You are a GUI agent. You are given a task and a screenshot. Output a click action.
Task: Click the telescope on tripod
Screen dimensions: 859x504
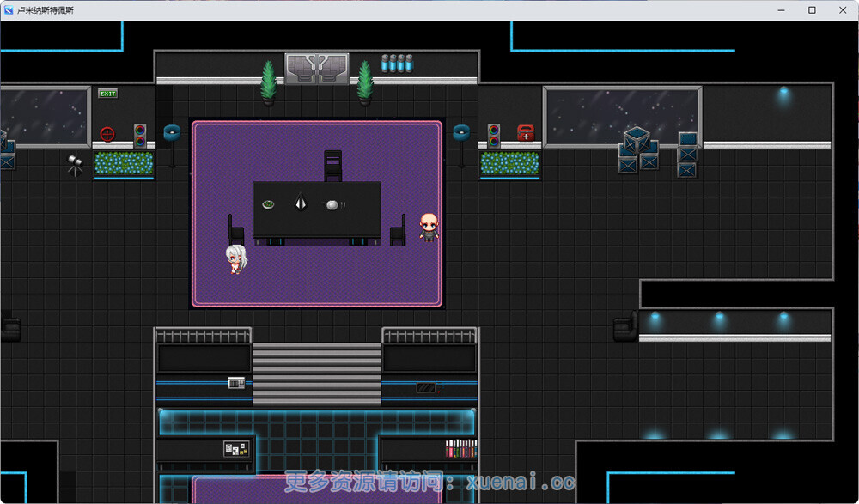75,166
